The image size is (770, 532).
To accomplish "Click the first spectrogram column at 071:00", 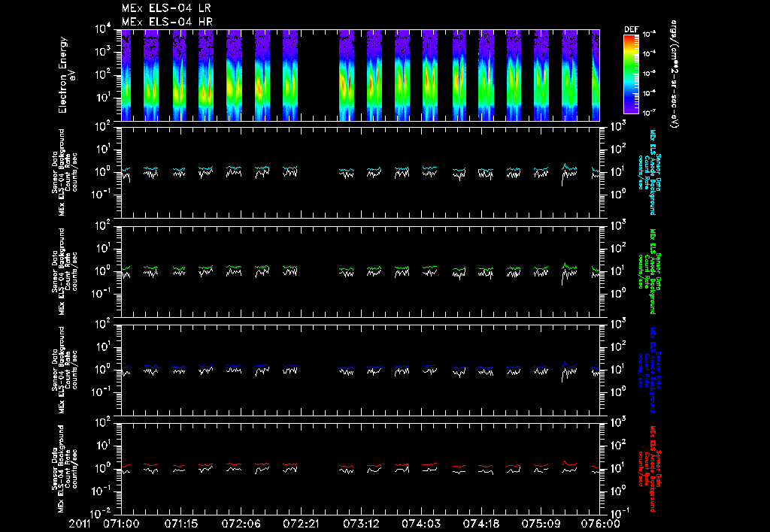I will pos(126,75).
